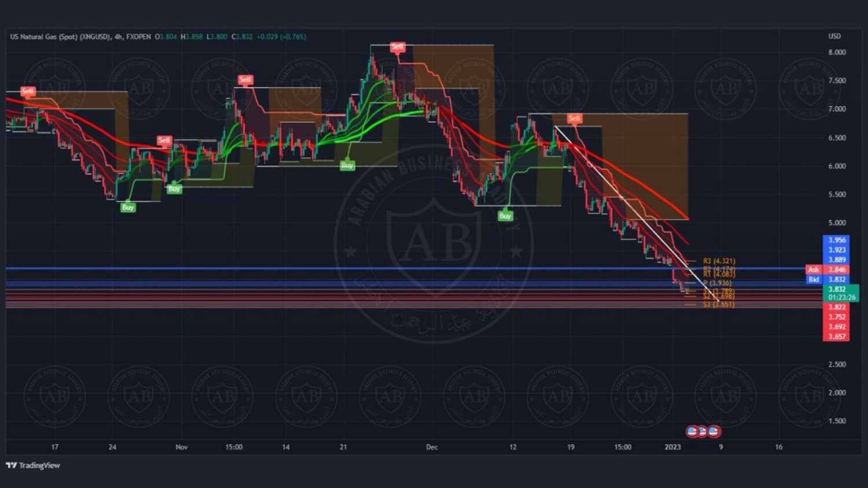Click the rightmost Sell signal marker
Image resolution: width=868 pixels, height=488 pixels.
(574, 119)
